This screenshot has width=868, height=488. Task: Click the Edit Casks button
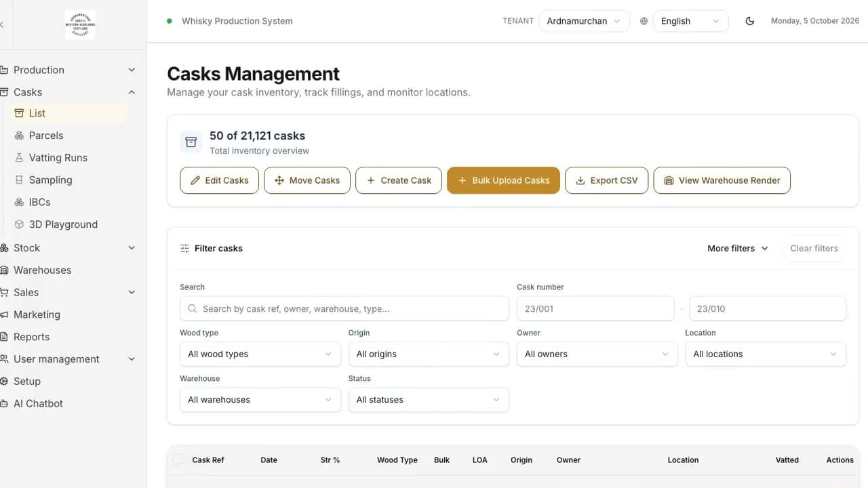[x=219, y=180]
